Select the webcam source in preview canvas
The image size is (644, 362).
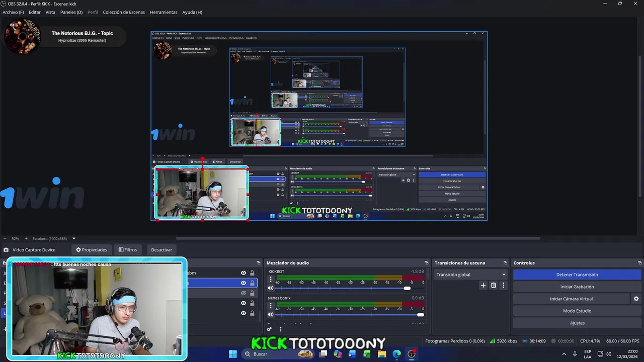tap(201, 194)
